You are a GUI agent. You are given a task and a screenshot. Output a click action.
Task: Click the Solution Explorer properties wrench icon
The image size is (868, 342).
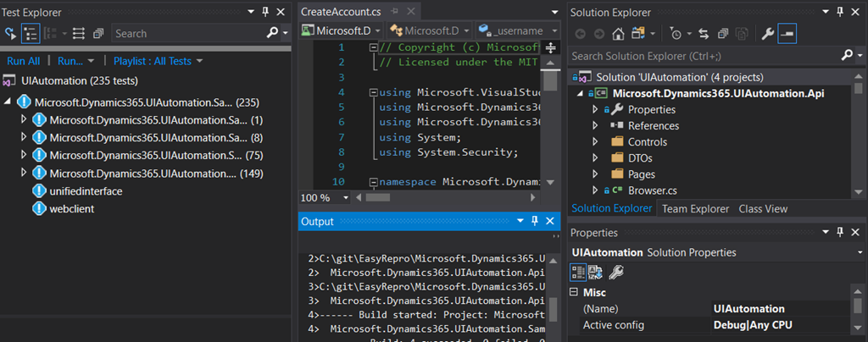click(x=767, y=34)
